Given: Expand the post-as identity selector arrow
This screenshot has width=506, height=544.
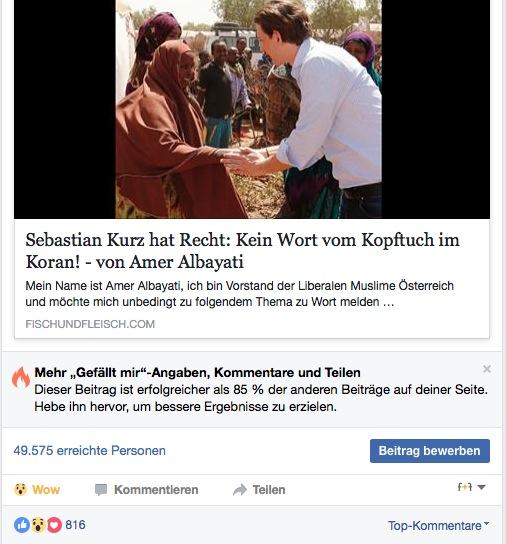Looking at the screenshot, I should [x=481, y=487].
